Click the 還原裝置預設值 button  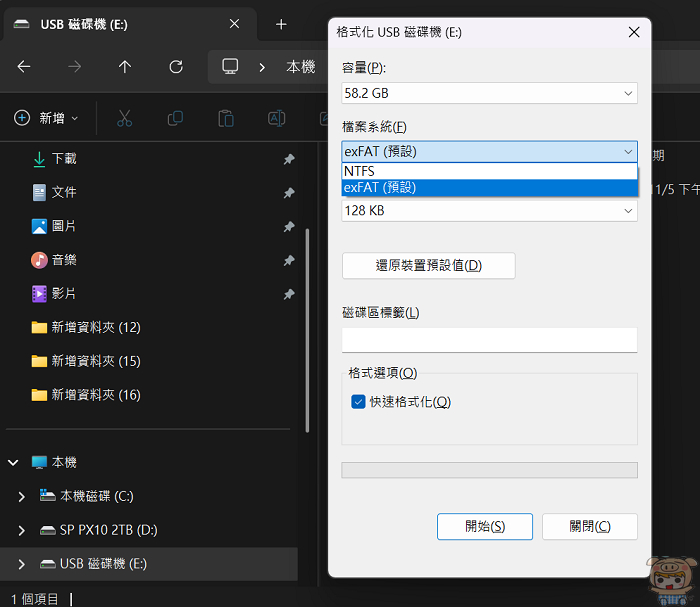(428, 265)
